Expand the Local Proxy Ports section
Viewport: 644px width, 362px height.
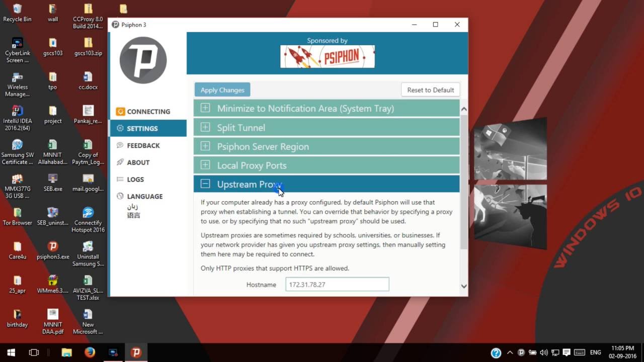point(327,165)
